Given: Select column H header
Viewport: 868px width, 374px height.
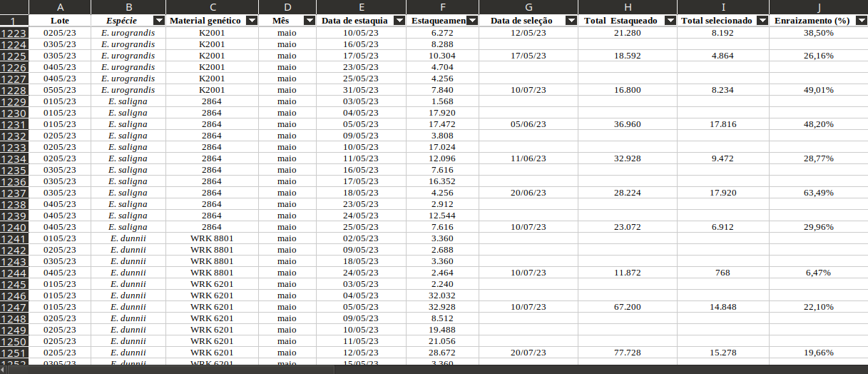Looking at the screenshot, I should pyautogui.click(x=627, y=7).
